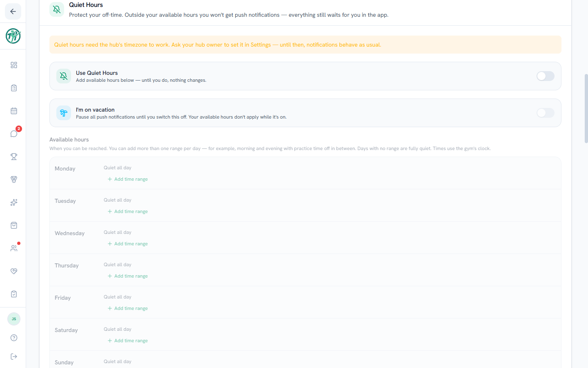The width and height of the screenshot is (588, 368).
Task: Click the 'Use Quiet Hours' label
Action: click(97, 73)
